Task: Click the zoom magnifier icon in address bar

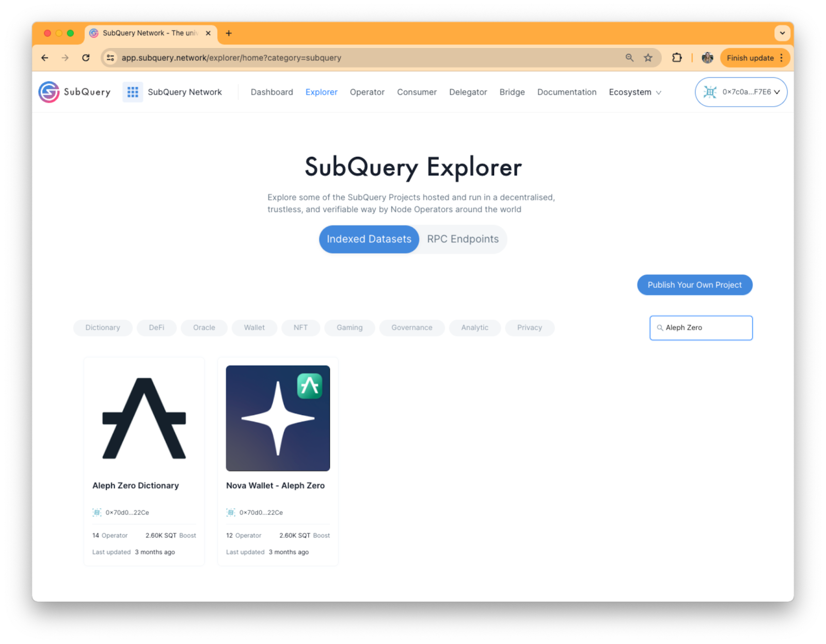Action: tap(629, 58)
